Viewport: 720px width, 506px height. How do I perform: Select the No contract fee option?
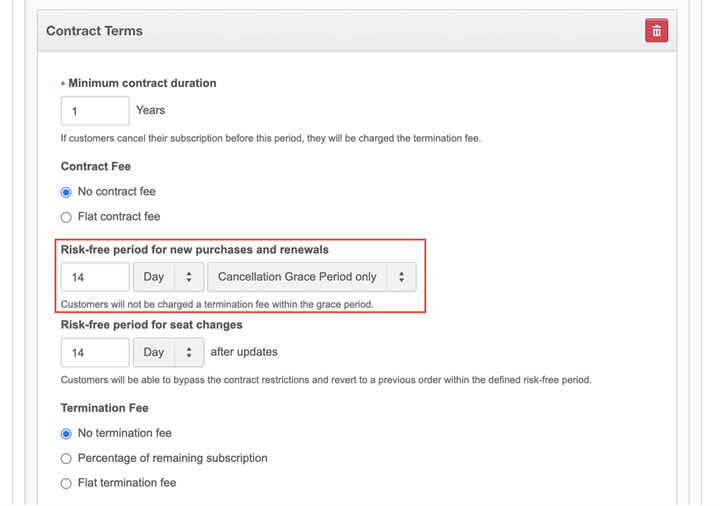[67, 192]
